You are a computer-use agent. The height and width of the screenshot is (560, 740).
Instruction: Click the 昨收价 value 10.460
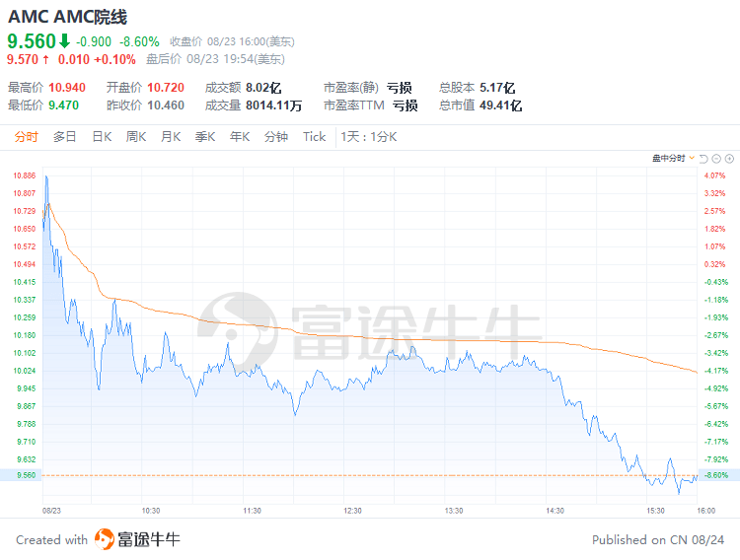tap(165, 105)
